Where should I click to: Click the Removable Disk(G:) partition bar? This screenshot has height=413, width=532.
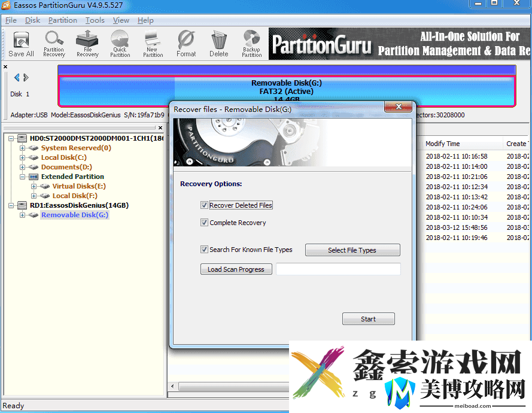pos(287,91)
